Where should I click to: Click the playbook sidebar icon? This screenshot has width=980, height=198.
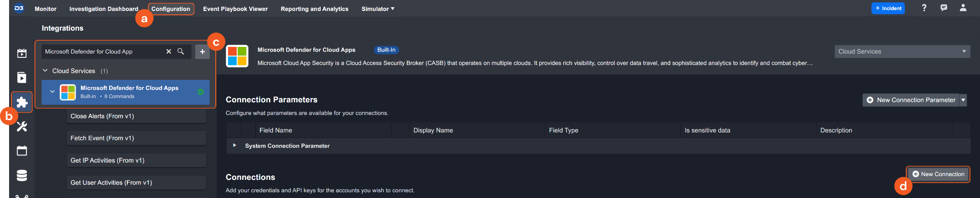22,77
